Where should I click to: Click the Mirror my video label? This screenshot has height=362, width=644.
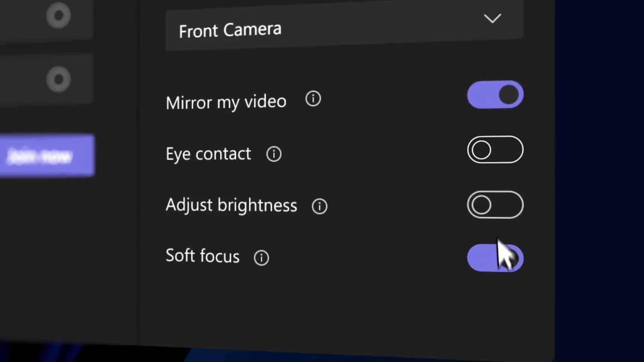(226, 102)
